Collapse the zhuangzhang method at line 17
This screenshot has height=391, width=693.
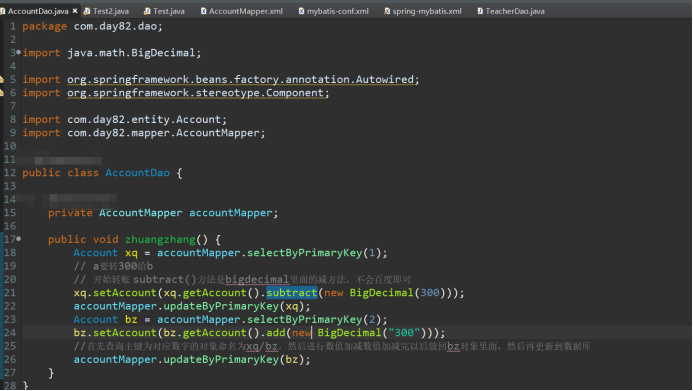click(x=19, y=239)
